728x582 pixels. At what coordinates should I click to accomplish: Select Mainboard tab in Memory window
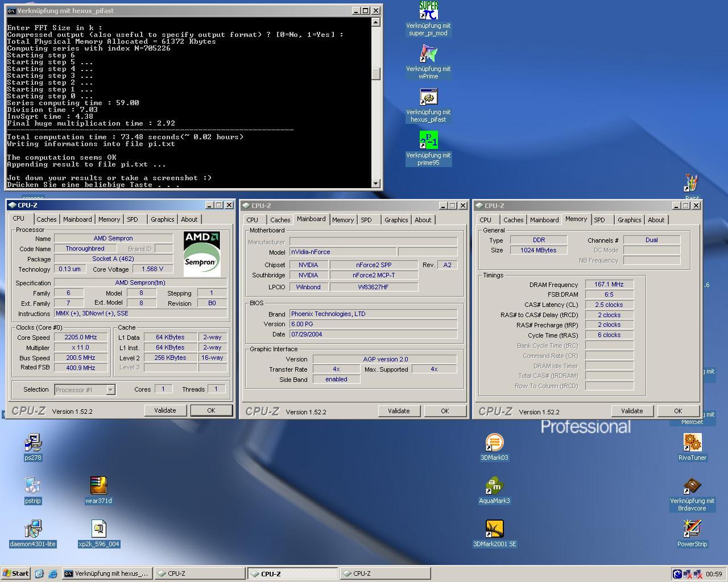(x=544, y=220)
